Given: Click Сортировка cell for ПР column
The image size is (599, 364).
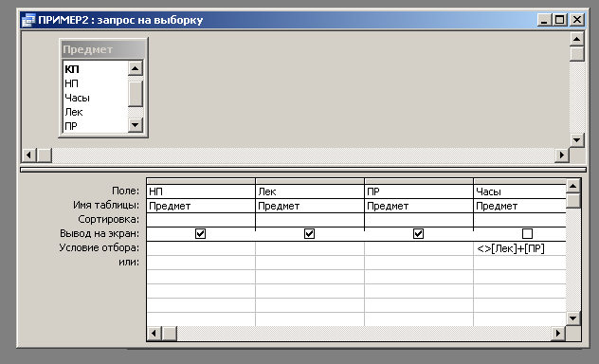Looking at the screenshot, I should coord(419,220).
